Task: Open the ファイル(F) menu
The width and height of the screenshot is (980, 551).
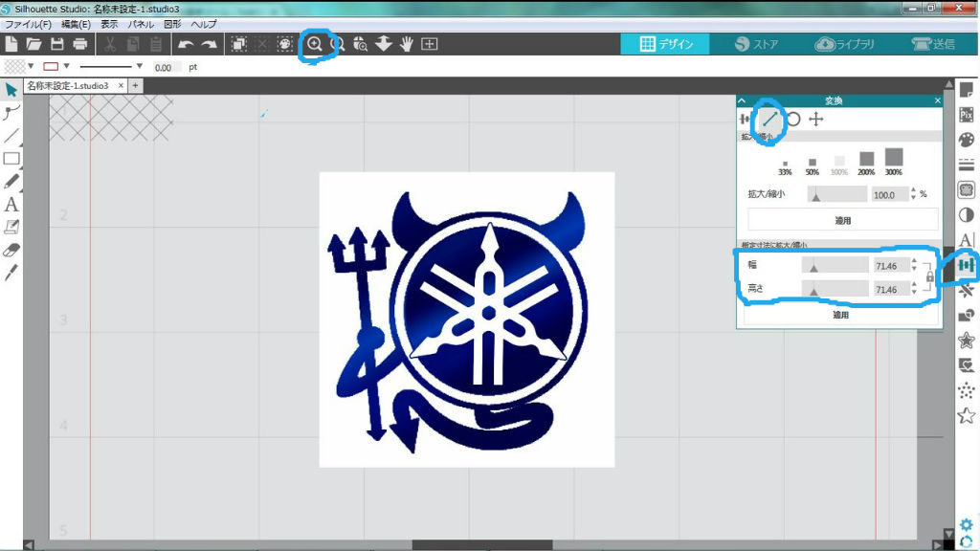Action: coord(28,24)
